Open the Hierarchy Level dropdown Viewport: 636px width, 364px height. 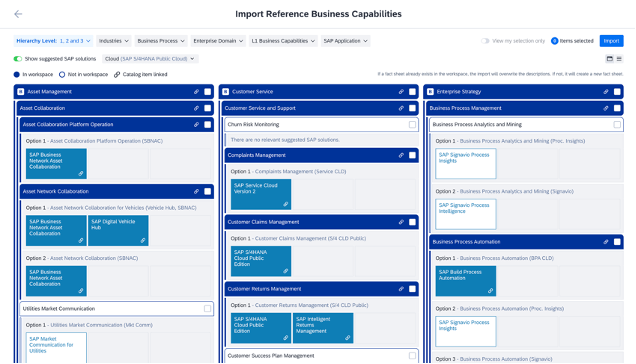[53, 41]
